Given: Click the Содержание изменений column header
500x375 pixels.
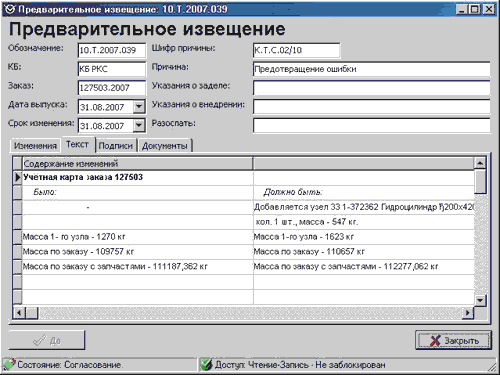Looking at the screenshot, I should point(137,164).
